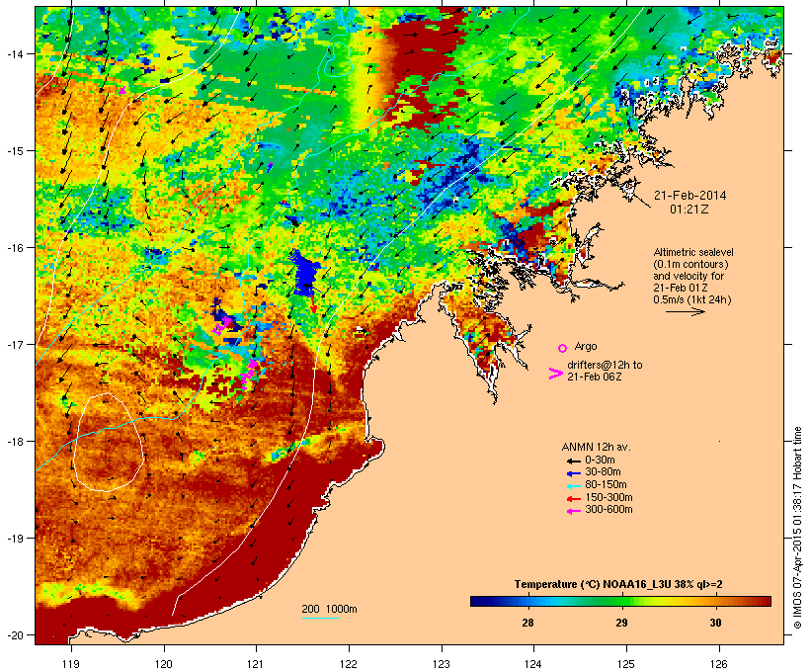The image size is (810, 672).
Task: Click the 0.5m/s velocity scale arrow
Action: (x=685, y=311)
